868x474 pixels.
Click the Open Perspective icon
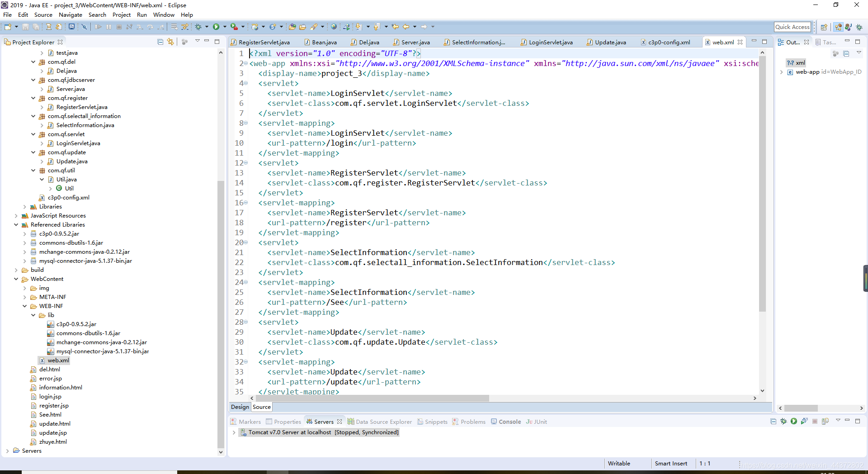(x=824, y=27)
